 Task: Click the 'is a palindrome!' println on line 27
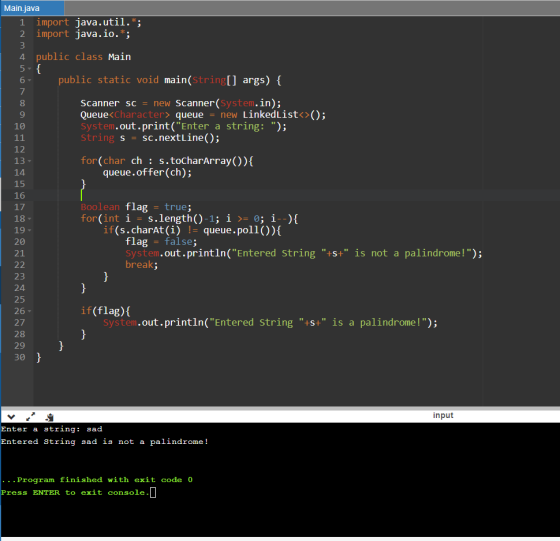(270, 322)
